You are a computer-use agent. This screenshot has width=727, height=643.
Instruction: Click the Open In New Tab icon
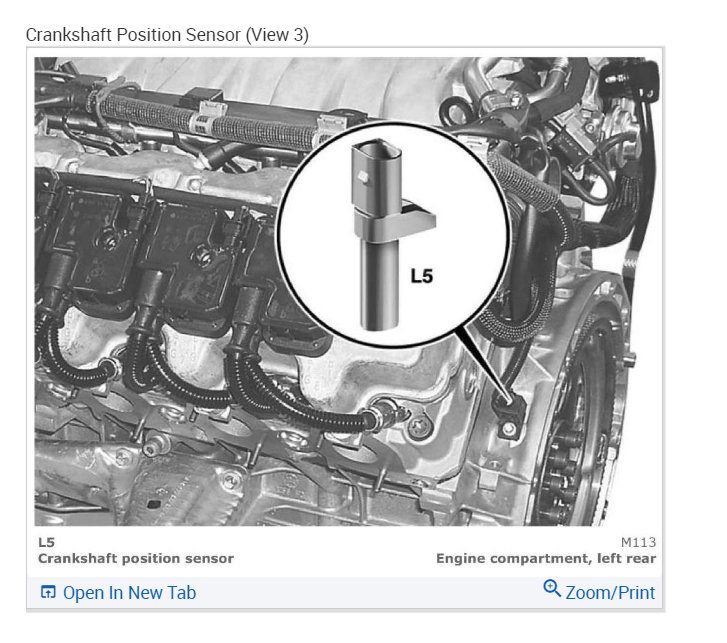coord(48,592)
